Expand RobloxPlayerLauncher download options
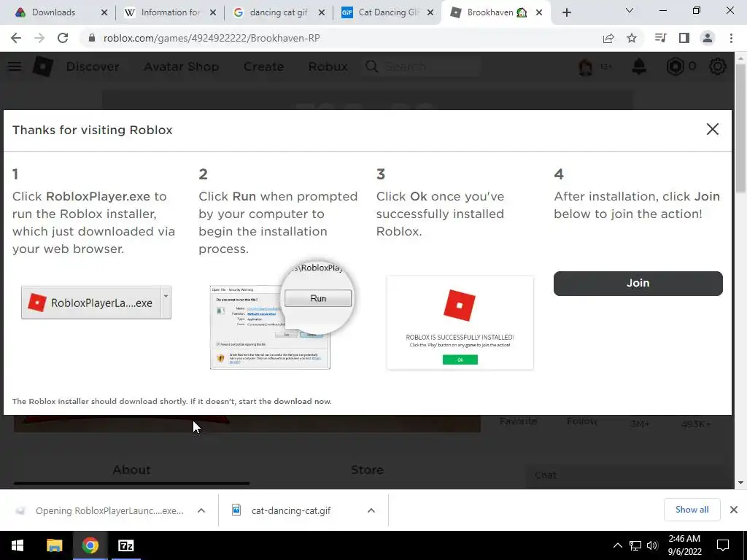 tap(201, 510)
